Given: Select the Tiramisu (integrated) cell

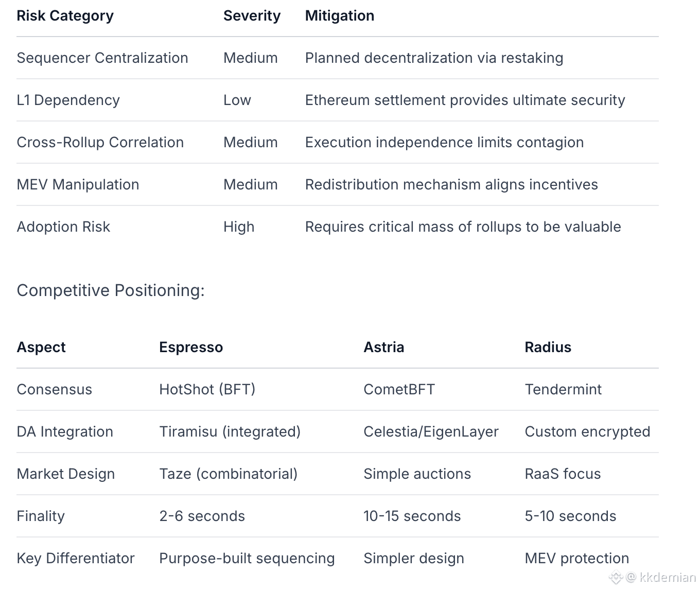Looking at the screenshot, I should pos(230,432).
